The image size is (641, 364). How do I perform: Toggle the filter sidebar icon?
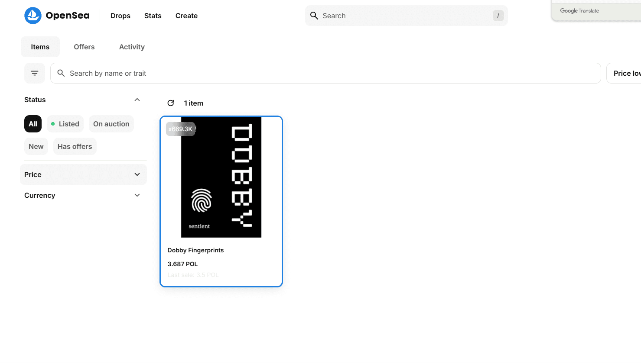[x=35, y=73]
